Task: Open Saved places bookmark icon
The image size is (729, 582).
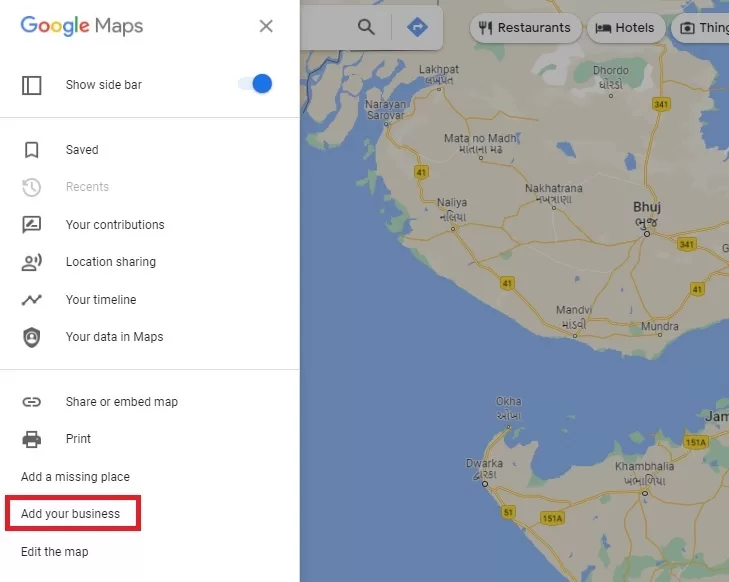Action: pyautogui.click(x=32, y=150)
